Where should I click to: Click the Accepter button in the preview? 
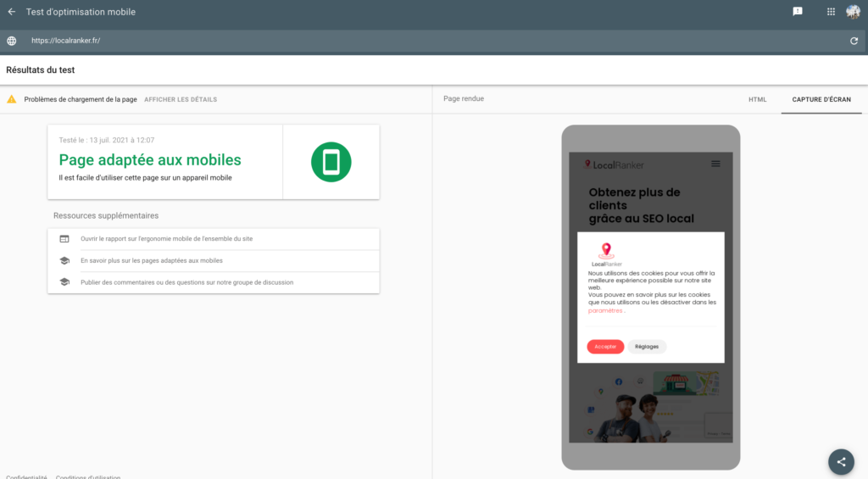coord(605,347)
